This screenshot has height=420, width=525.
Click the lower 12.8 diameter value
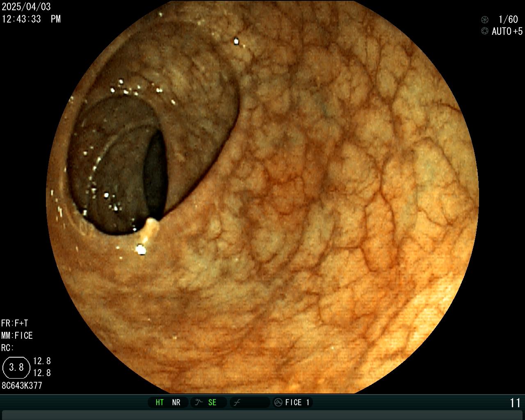(42, 373)
